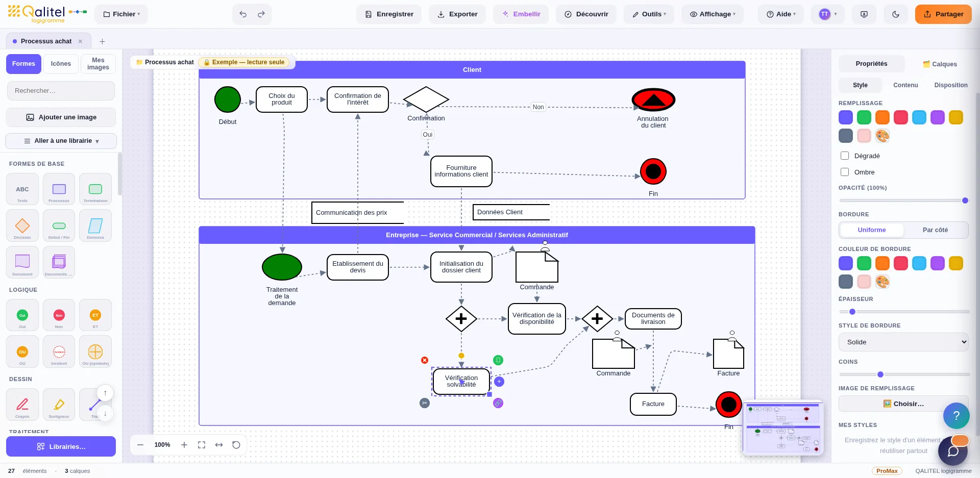Viewport: 980px width, 478px height.
Task: Select the Oui logic shape
Action: pos(22,315)
